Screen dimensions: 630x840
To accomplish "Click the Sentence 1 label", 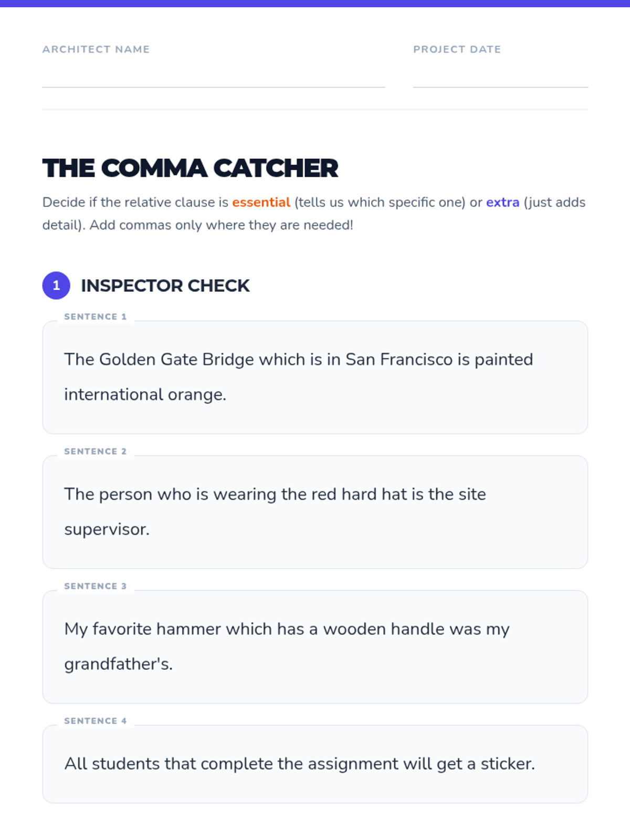I will [95, 317].
